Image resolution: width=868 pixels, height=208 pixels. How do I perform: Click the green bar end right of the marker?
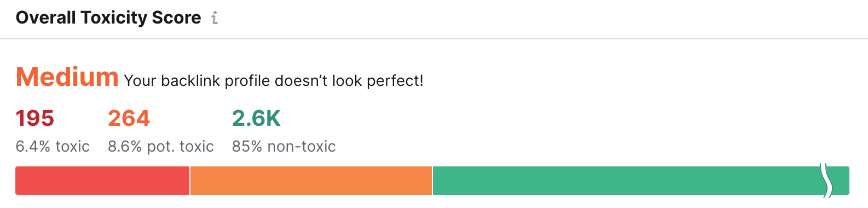coord(841,181)
